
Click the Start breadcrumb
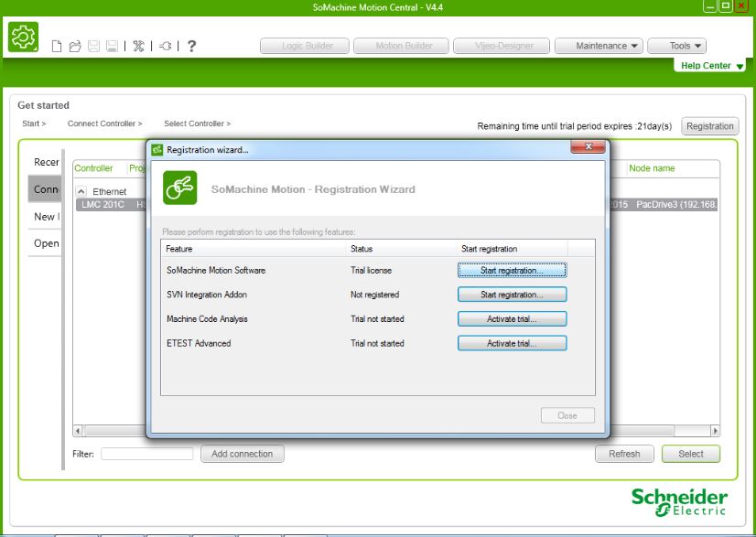click(34, 124)
